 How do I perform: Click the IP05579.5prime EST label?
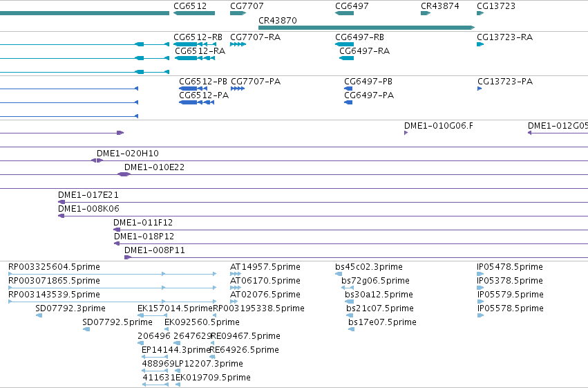(510, 295)
